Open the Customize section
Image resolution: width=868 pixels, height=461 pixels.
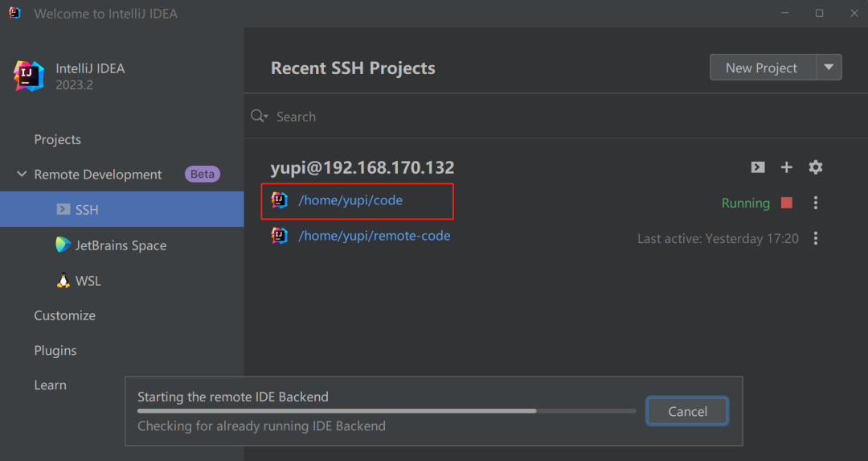click(65, 315)
